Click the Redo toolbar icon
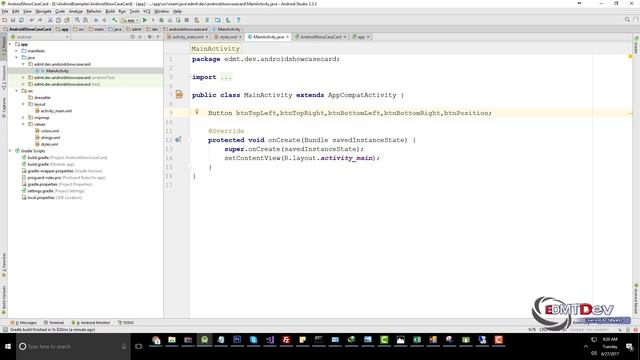 40,20
